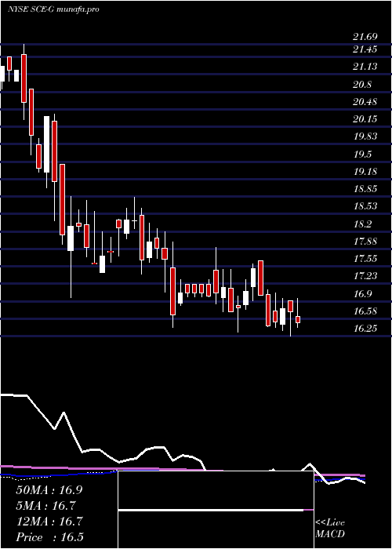
Task: Click the 21.69 price axis label
Action: (365, 36)
